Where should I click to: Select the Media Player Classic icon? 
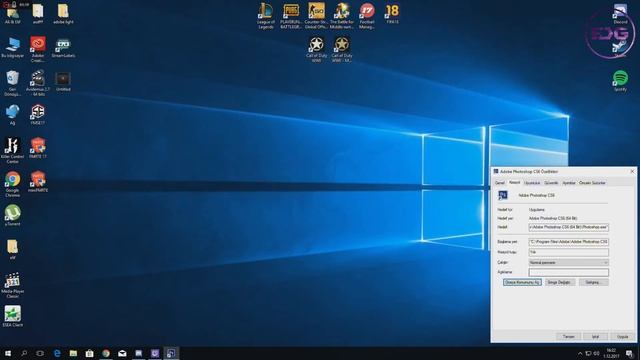12,285
